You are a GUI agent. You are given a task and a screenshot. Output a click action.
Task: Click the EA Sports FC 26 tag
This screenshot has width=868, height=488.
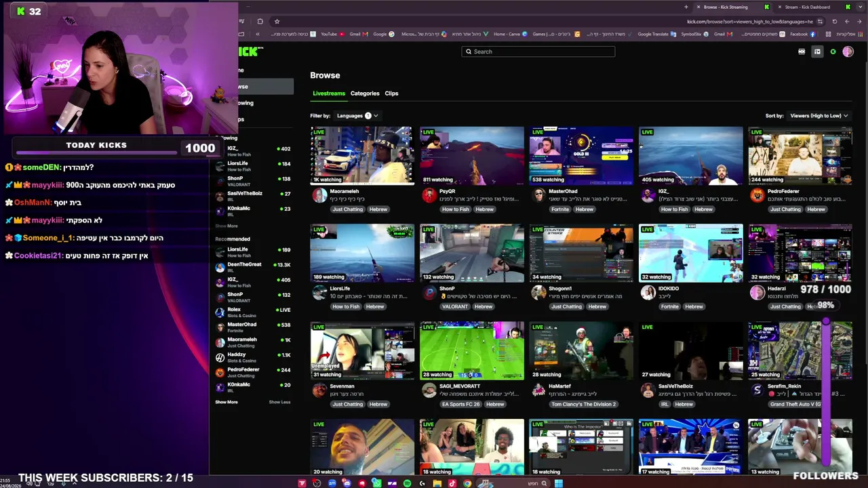tap(461, 405)
